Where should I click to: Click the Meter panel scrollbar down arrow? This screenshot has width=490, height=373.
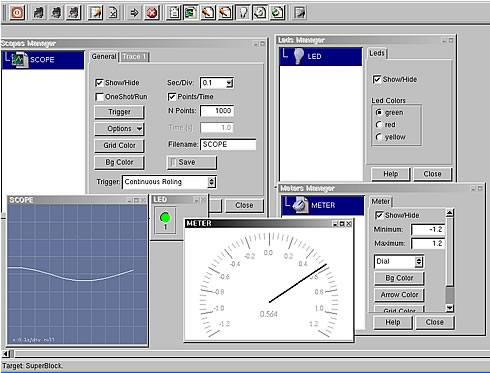click(x=450, y=308)
